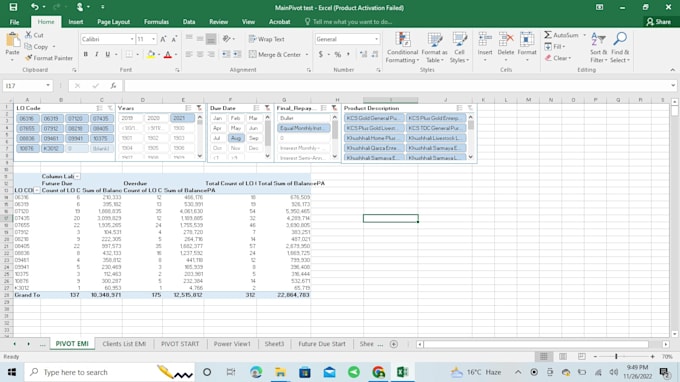
Task: Toggle multi-select on LO Code slicer
Action: [x=100, y=108]
